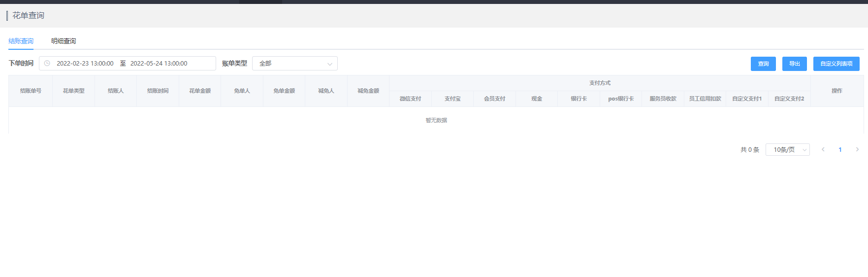Open 自定义列表项 settings
Viewport: 868px width, 277px height.
(836, 64)
